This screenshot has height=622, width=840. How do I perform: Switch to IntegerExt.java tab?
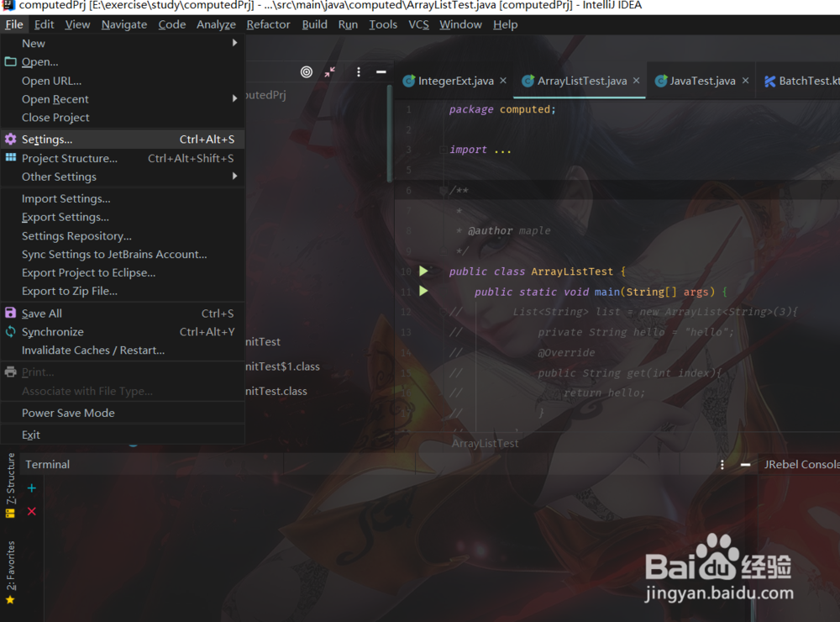[455, 81]
